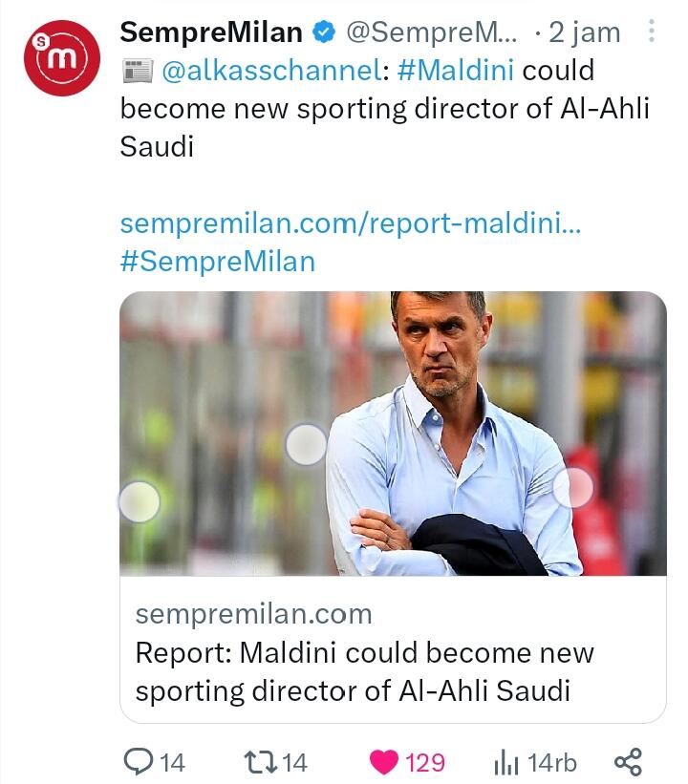Click the SempreMilan display name

pos(211,32)
